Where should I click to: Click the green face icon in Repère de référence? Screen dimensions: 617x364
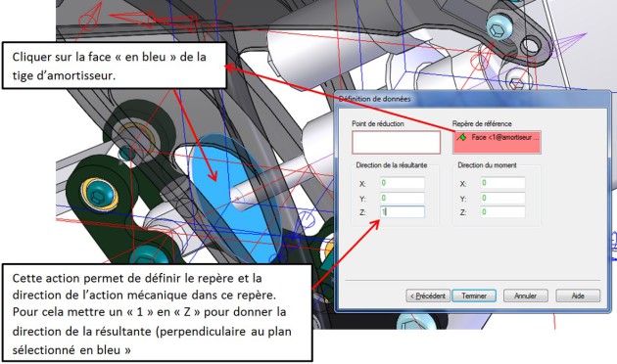tap(462, 137)
